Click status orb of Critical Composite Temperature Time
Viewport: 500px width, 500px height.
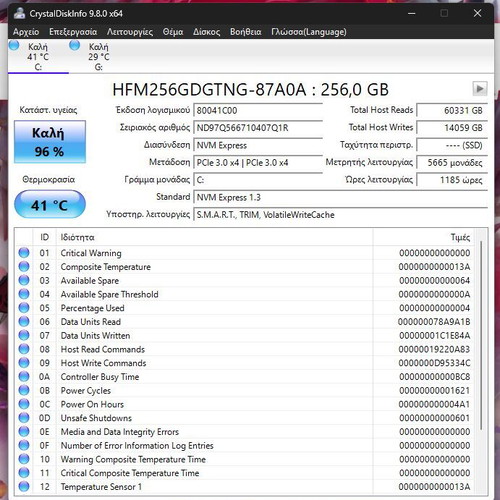tap(24, 473)
